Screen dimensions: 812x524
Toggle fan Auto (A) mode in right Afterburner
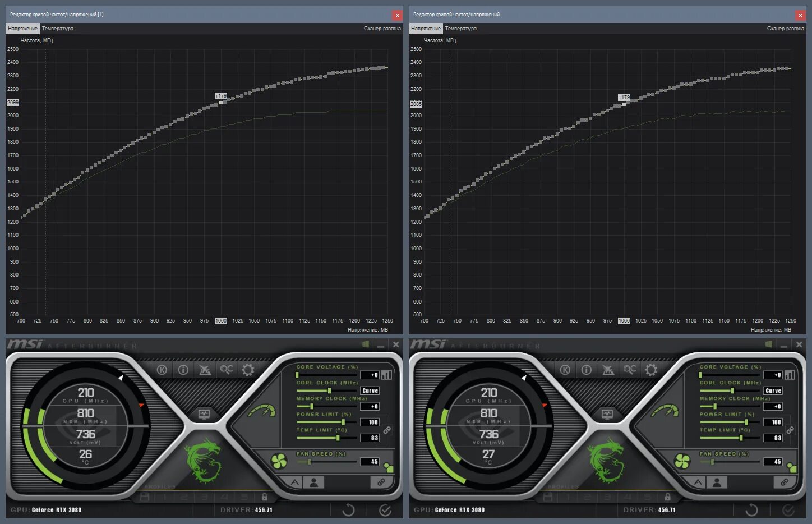coord(698,482)
